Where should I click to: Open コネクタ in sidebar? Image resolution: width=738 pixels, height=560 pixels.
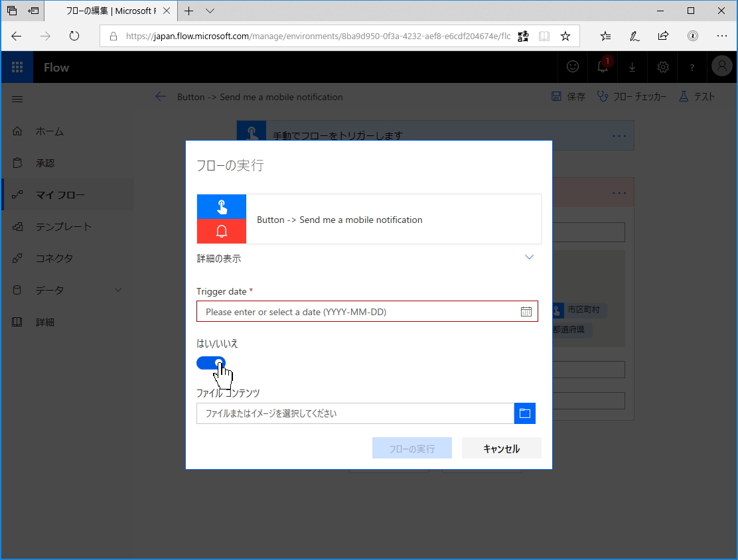click(68, 258)
